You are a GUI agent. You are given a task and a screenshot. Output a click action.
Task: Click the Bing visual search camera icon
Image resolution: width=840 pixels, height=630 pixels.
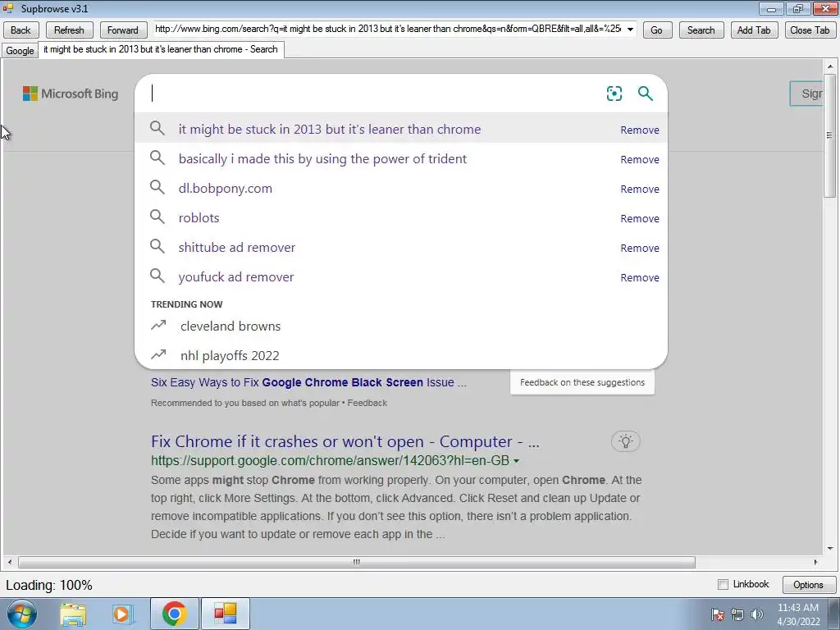click(x=614, y=94)
